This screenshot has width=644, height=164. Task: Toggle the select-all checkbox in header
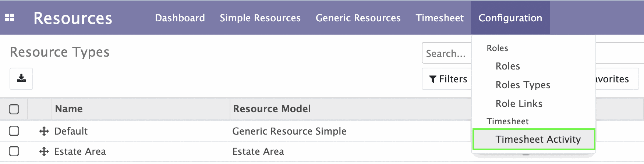pyautogui.click(x=14, y=109)
